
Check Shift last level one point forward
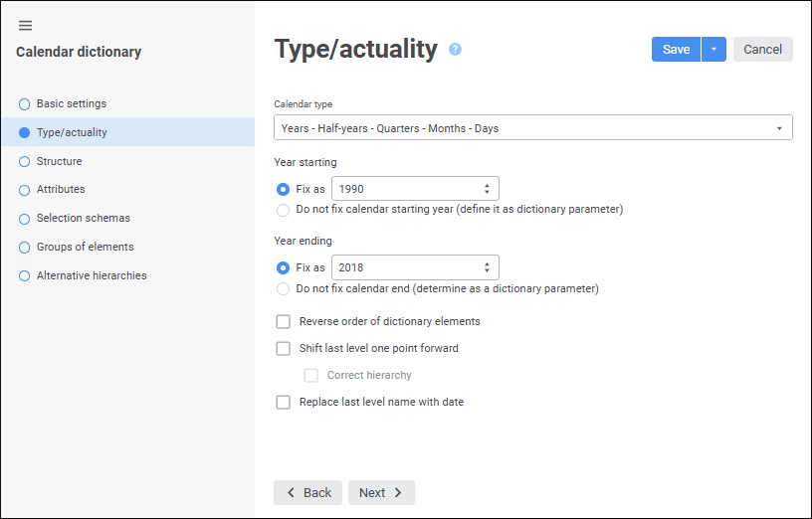coord(284,348)
